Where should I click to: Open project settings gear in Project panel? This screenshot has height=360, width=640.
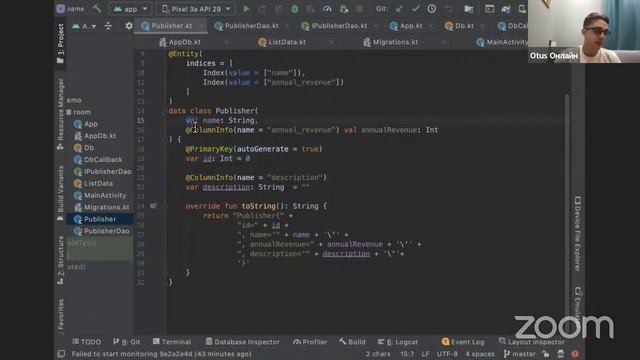point(129,26)
